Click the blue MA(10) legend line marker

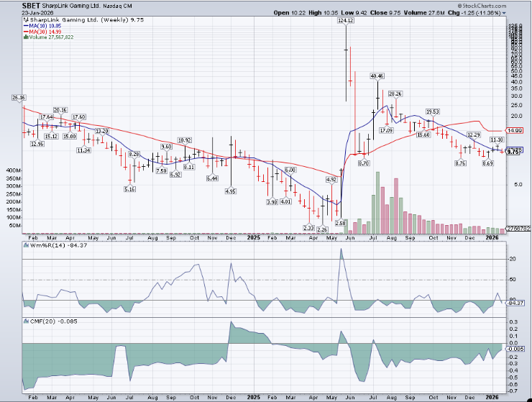[x=27, y=27]
